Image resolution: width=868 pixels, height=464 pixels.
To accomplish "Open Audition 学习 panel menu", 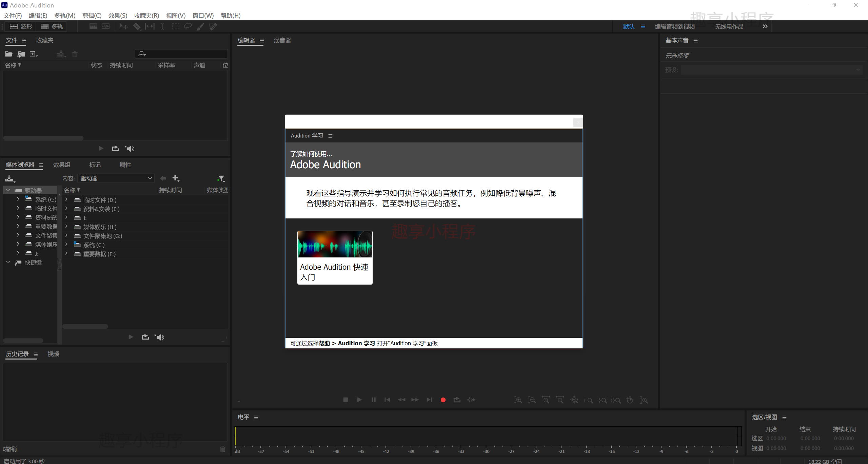I will [x=330, y=136].
